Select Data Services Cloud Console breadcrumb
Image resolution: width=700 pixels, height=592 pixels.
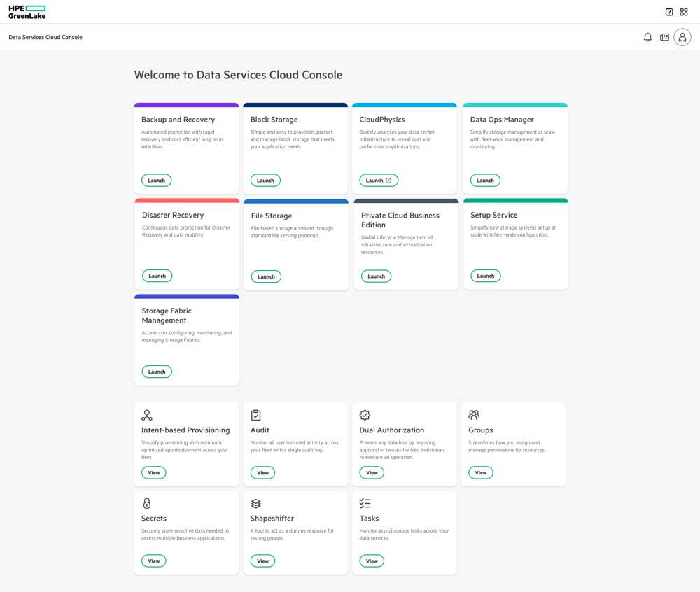pyautogui.click(x=45, y=38)
